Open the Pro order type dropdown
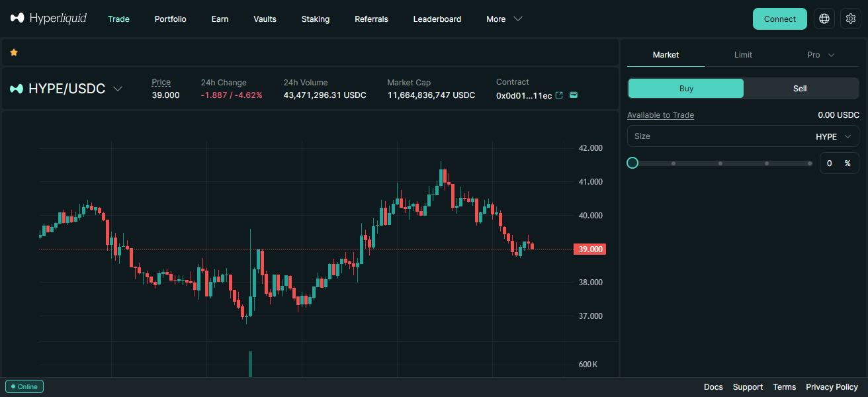Image resolution: width=868 pixels, height=397 pixels. tap(820, 55)
